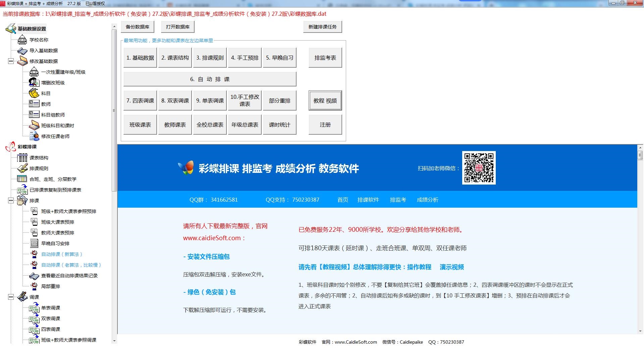The height and width of the screenshot is (348, 644).
Task: Collapse the 排课 tree node
Action: 11,201
